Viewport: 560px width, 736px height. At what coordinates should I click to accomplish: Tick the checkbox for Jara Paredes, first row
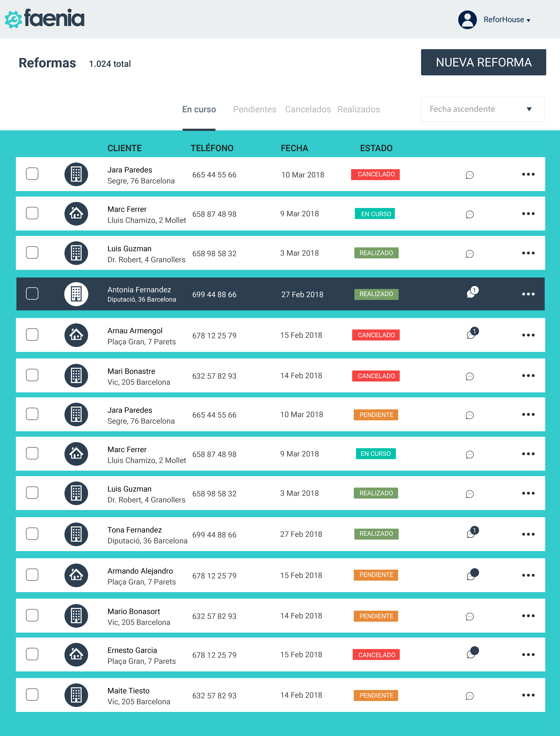[32, 174]
